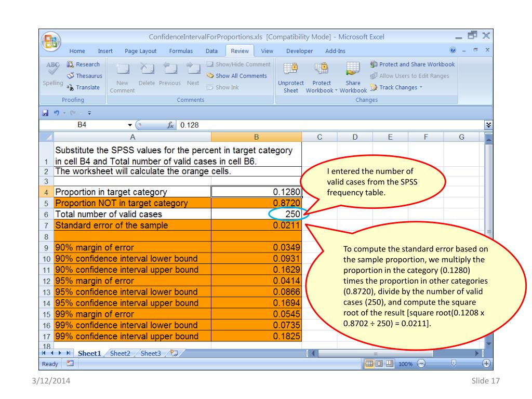The height and width of the screenshot is (399, 532).
Task: Open the Add-Ins tab
Action: (335, 51)
